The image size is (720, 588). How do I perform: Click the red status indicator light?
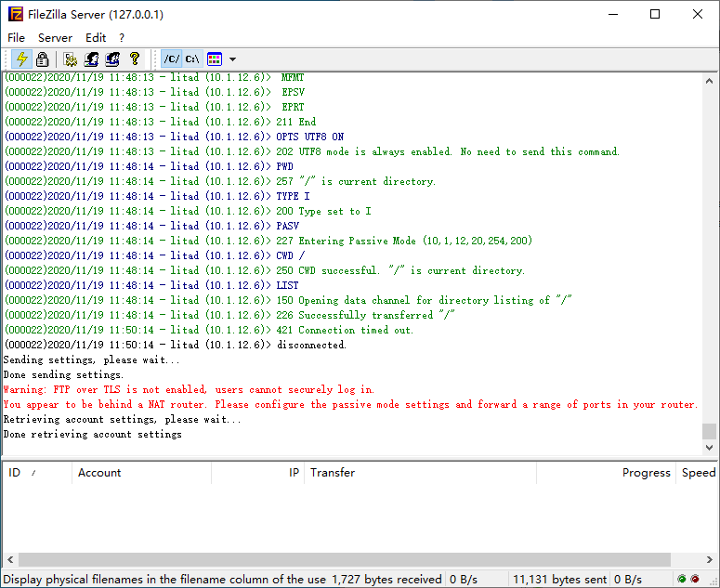pyautogui.click(x=695, y=579)
